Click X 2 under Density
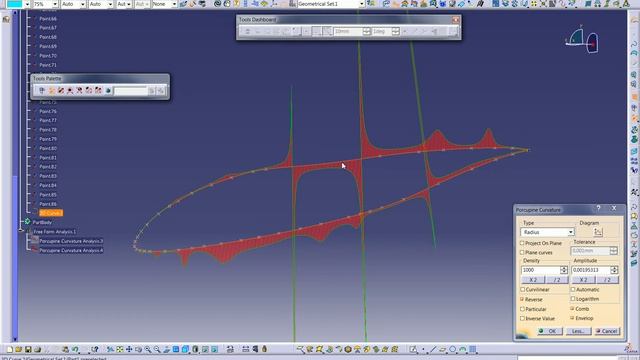640x360 pixels. 533,280
